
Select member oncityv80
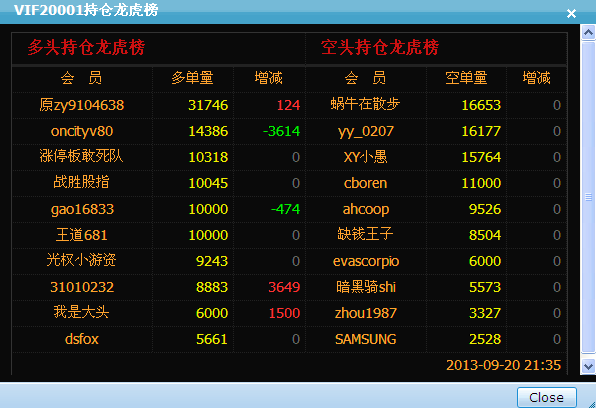(82, 131)
